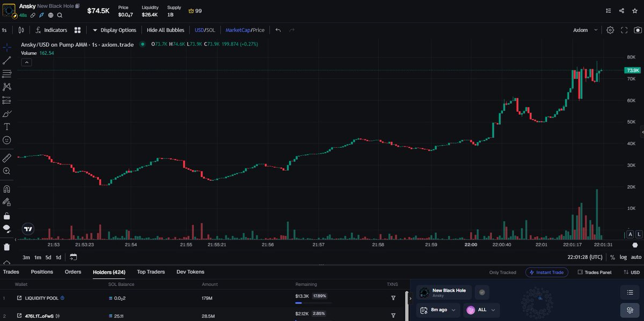This screenshot has width=644, height=321.
Task: Open the token's link icon
Action: coord(33,15)
